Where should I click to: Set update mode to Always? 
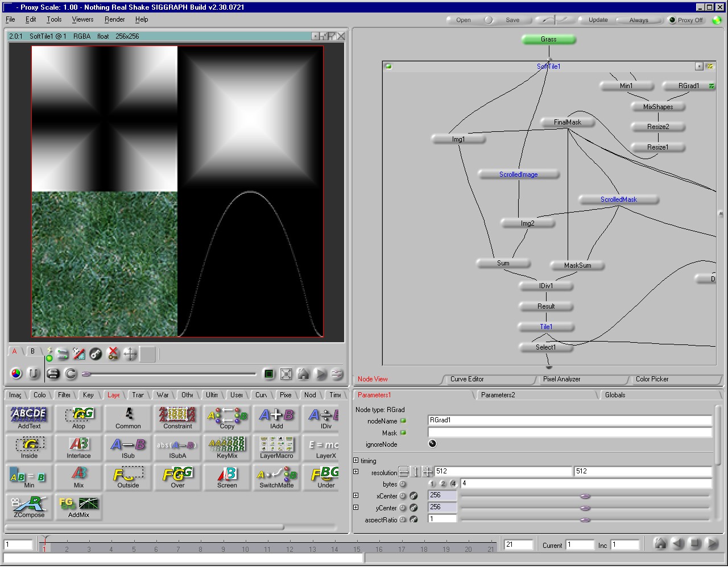coord(639,20)
